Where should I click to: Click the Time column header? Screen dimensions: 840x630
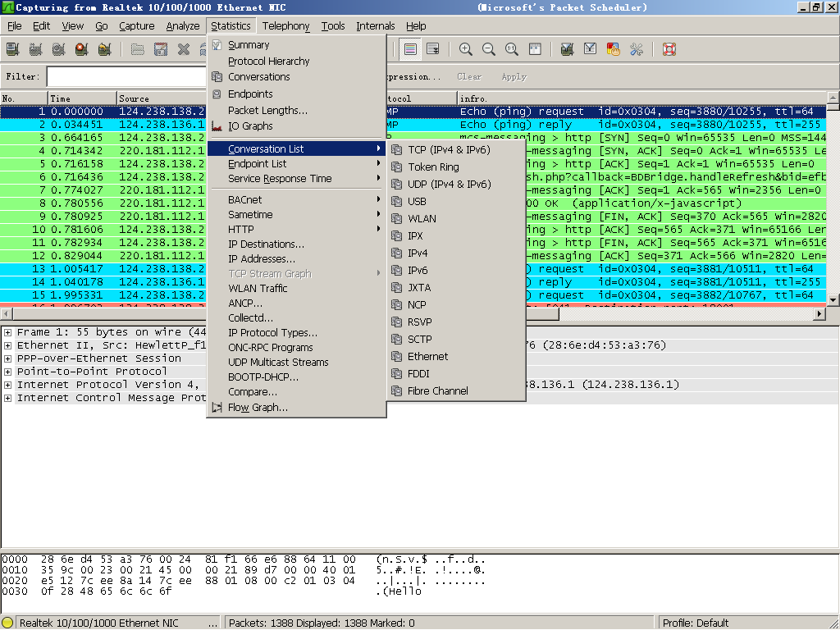(x=82, y=98)
